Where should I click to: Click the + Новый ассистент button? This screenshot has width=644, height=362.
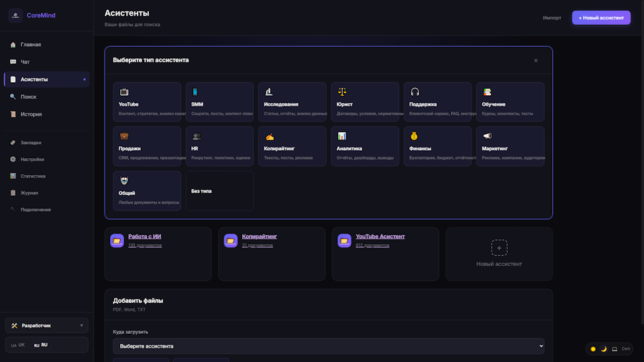(x=600, y=17)
